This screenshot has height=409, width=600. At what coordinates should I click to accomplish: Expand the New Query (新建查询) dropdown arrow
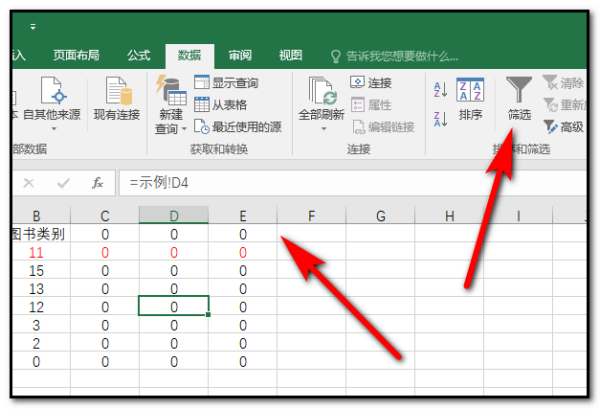coord(184,129)
